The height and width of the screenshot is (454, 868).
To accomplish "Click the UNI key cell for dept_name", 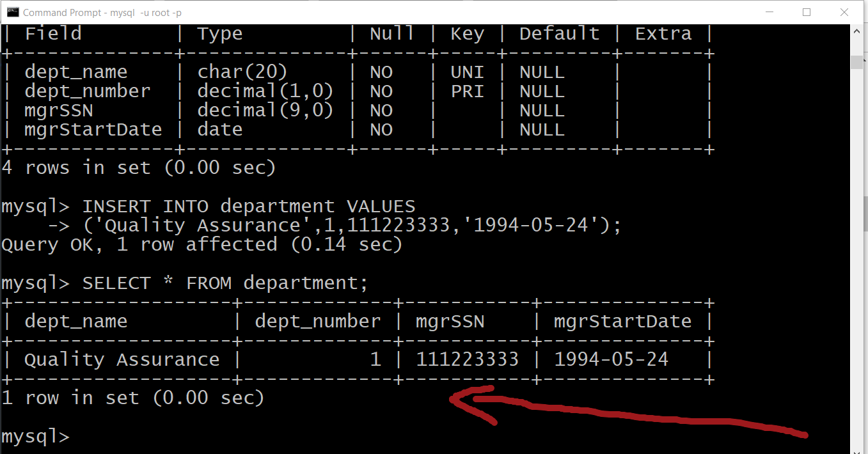I will pos(467,72).
